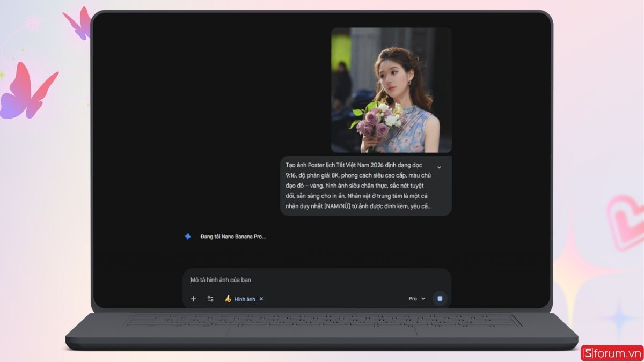Screen dimensions: 644x362
Task: Click the plus add-attachment icon
Action: [x=194, y=299]
